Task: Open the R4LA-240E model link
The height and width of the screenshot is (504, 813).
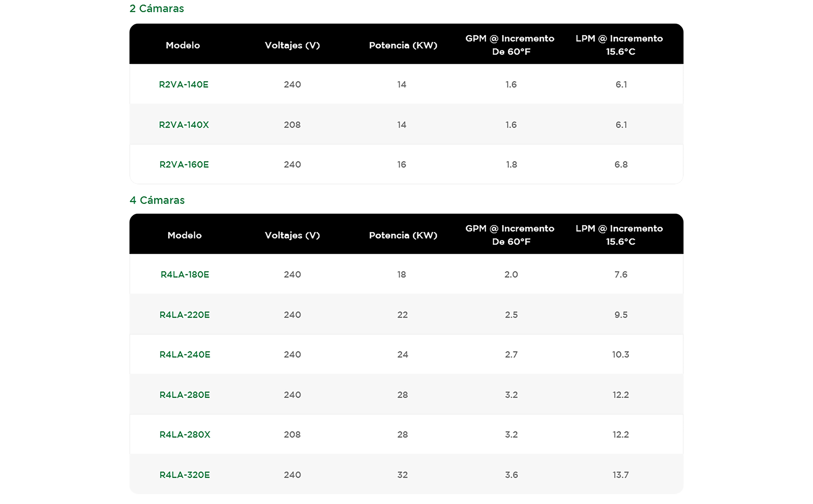Action: click(x=185, y=354)
